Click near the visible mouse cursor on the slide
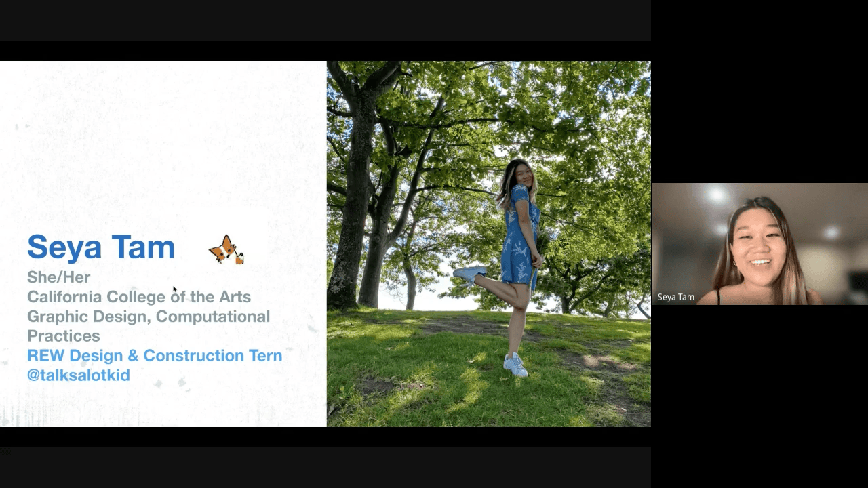Image resolution: width=868 pixels, height=488 pixels. (x=174, y=289)
